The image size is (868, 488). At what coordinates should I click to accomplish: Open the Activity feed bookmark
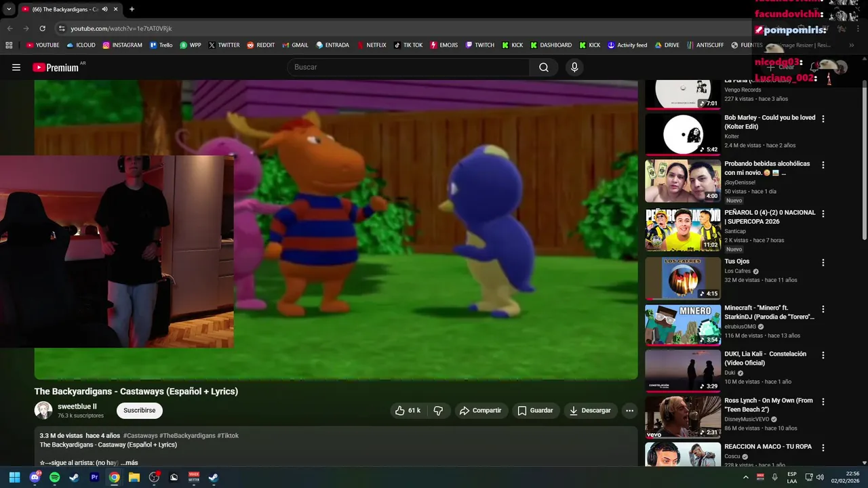(x=627, y=45)
